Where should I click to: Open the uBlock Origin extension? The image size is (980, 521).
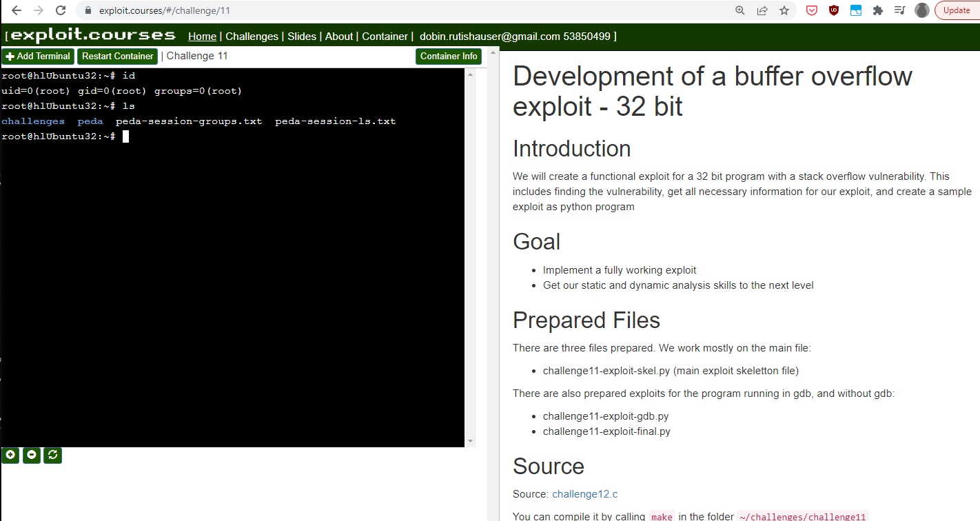tap(833, 10)
